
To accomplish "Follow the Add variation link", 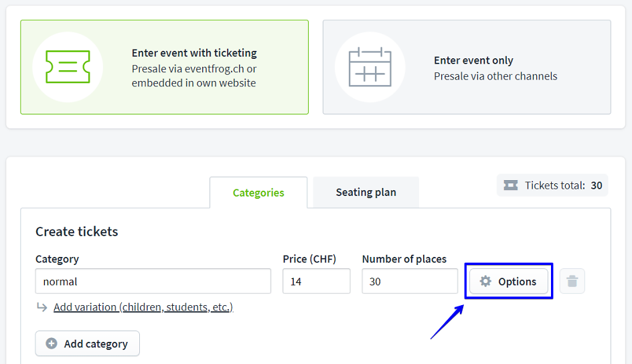I will tap(143, 307).
